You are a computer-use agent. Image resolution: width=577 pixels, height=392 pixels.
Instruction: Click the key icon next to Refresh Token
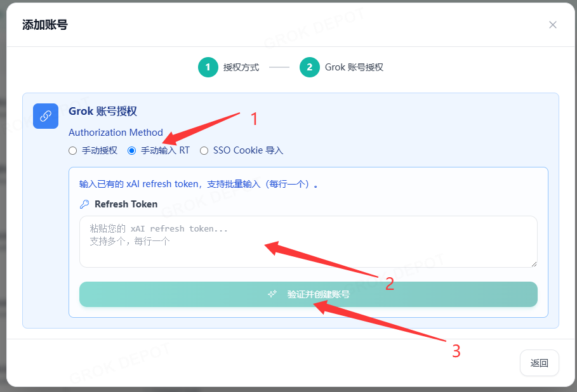point(84,204)
